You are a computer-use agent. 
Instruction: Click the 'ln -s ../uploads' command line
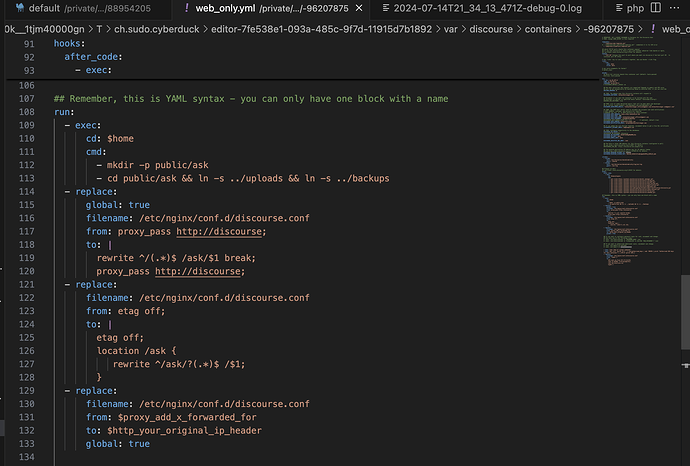[x=242, y=178]
